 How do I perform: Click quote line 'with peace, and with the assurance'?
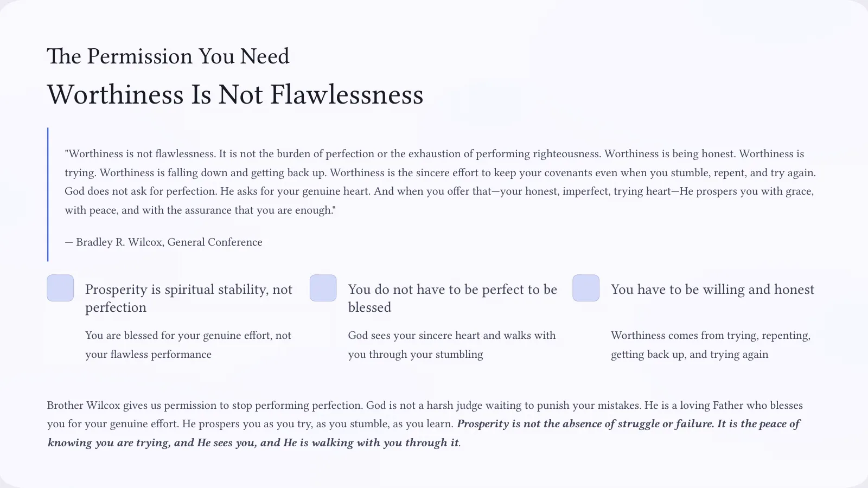(200, 210)
